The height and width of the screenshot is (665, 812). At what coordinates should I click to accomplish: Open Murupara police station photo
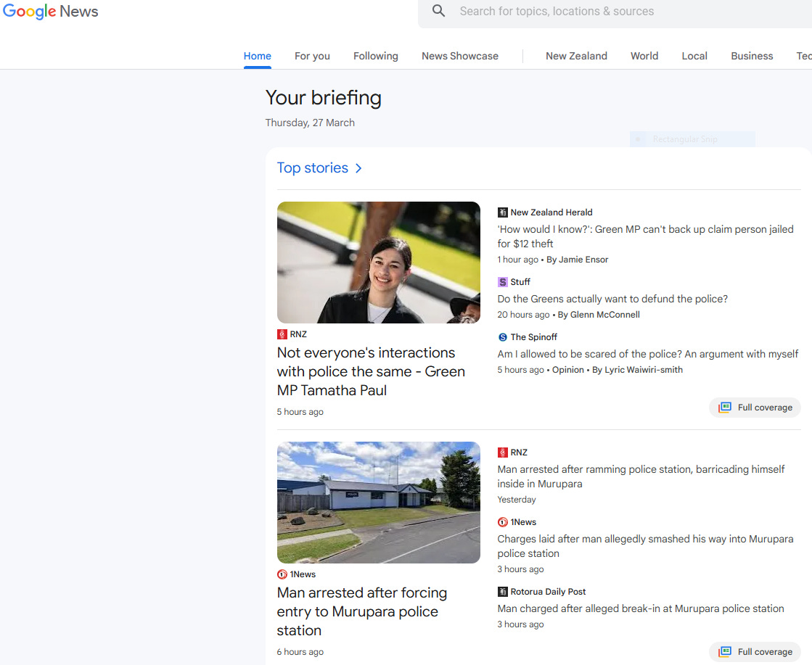tap(379, 503)
